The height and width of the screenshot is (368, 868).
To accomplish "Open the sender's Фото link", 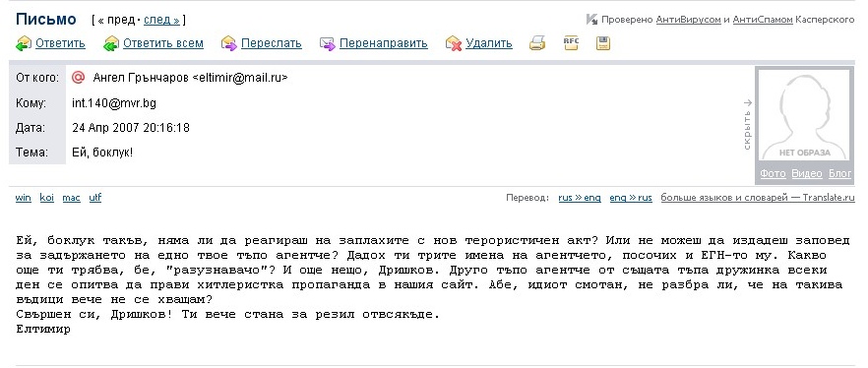I will click(x=773, y=173).
